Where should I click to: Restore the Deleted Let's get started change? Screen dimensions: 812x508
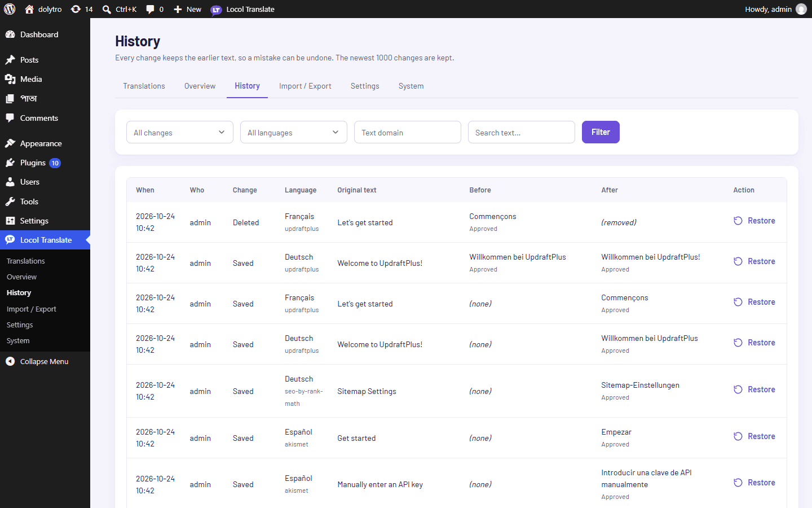(x=754, y=221)
